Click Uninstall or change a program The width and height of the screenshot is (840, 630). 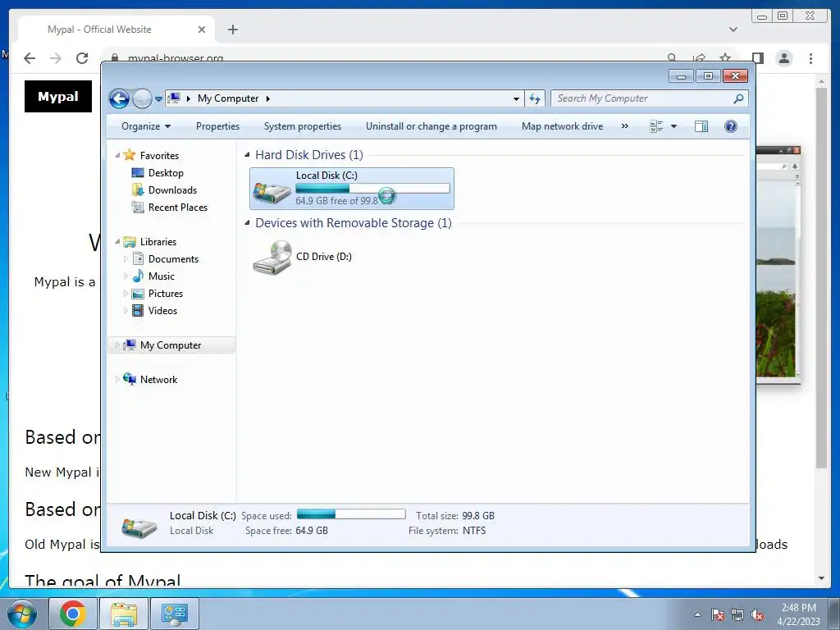(431, 126)
